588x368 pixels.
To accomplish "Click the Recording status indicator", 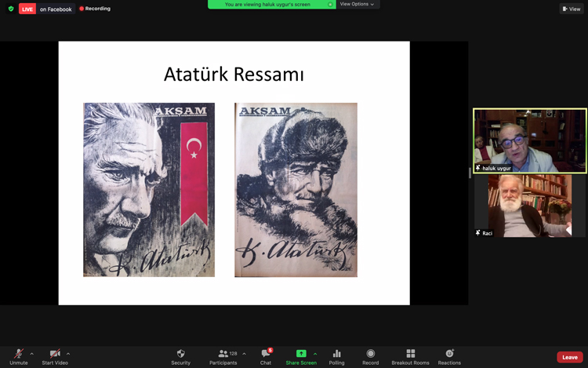I will 95,9.
